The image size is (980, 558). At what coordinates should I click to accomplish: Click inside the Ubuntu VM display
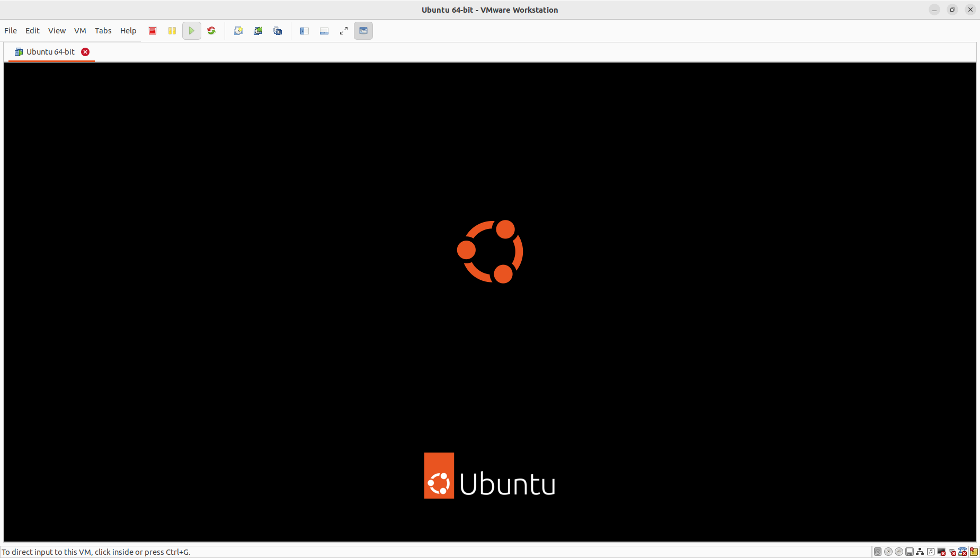point(490,302)
